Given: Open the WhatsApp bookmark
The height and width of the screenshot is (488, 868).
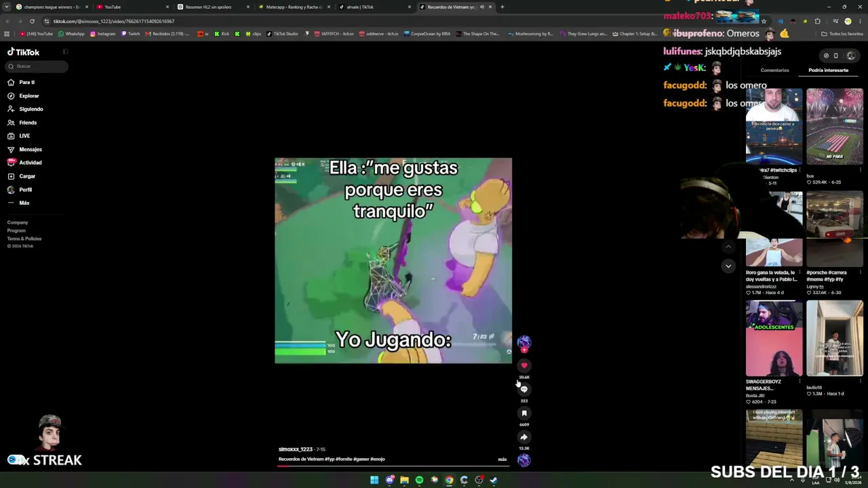Looking at the screenshot, I should click(71, 34).
